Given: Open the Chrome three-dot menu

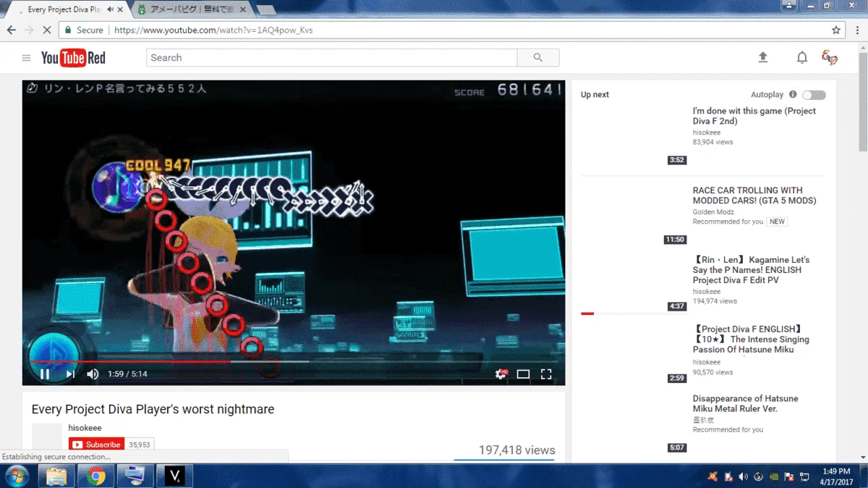Looking at the screenshot, I should [856, 30].
